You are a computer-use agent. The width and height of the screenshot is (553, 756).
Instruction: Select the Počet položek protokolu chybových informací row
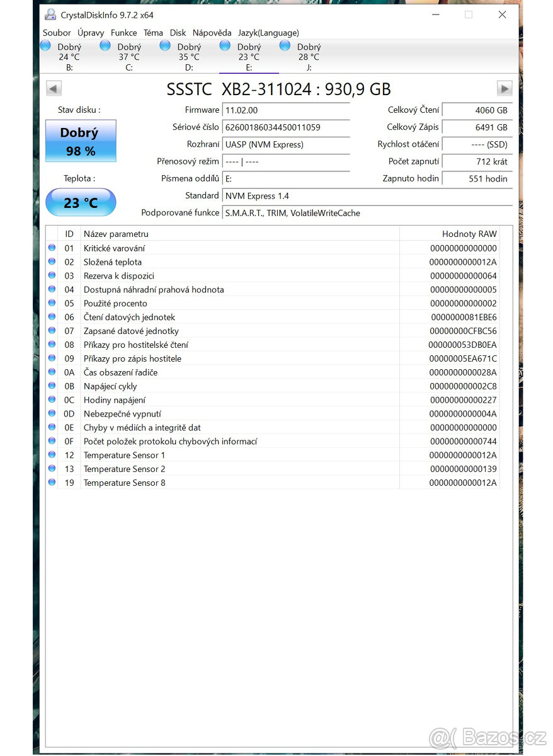point(273,442)
